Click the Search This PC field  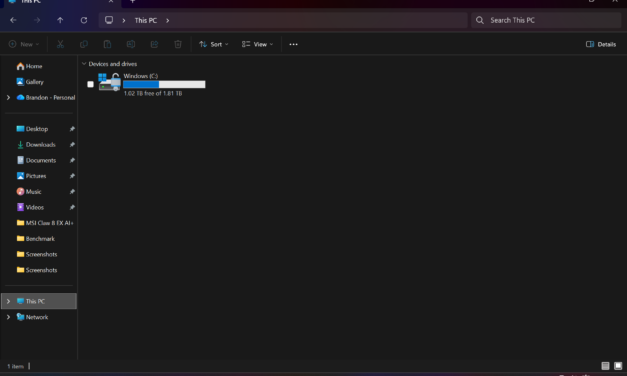[x=546, y=20]
